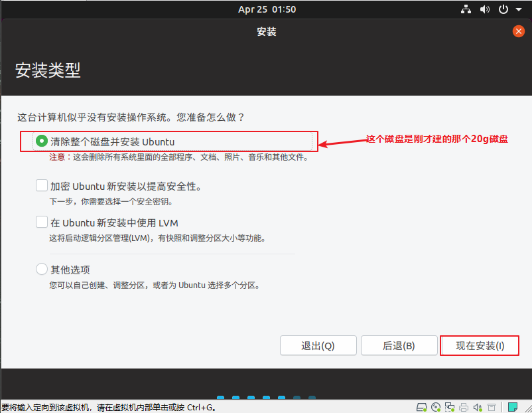Check the use LVM with Ubuntu option
The width and height of the screenshot is (532, 413).
pyautogui.click(x=42, y=222)
